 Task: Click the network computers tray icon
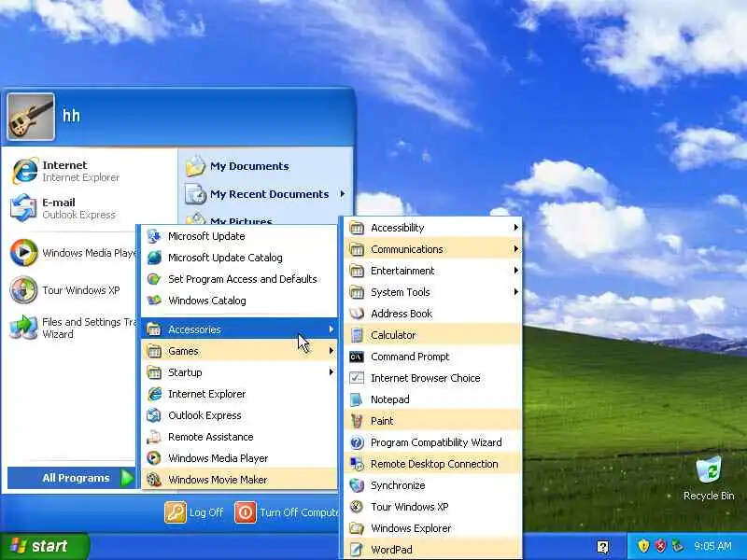click(x=677, y=546)
